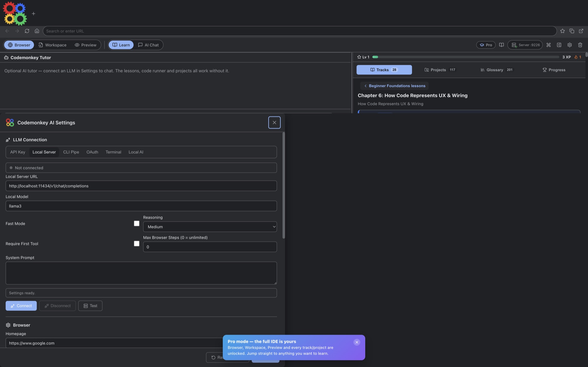
Task: Open in external window icon
Action: pos(581,31)
